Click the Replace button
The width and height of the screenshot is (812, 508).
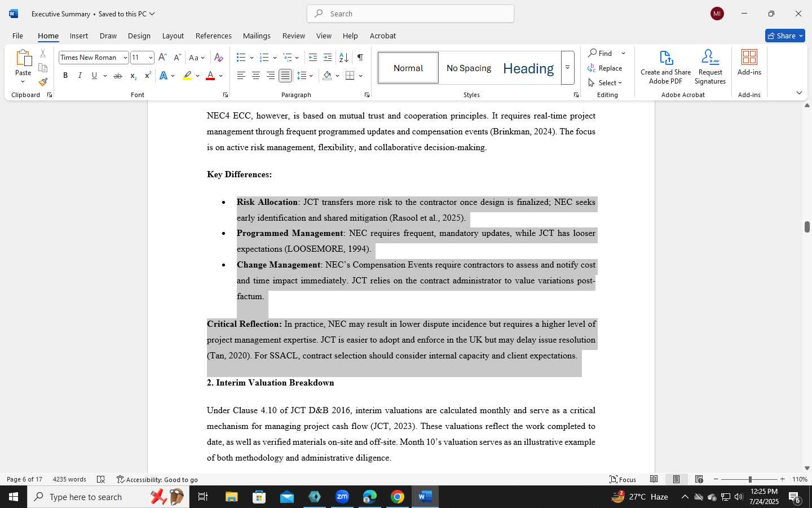pos(605,68)
